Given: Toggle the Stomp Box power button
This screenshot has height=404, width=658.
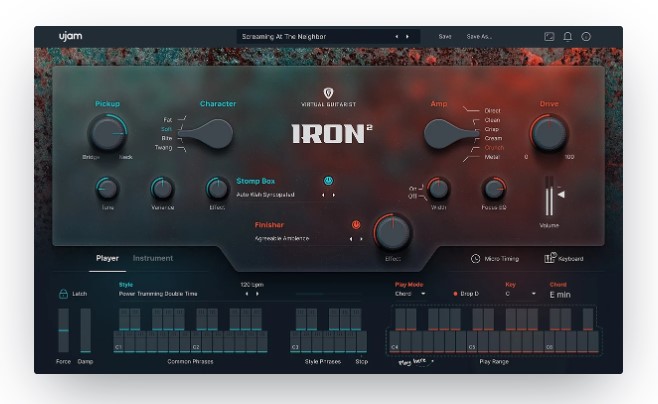Looking at the screenshot, I should (x=328, y=181).
